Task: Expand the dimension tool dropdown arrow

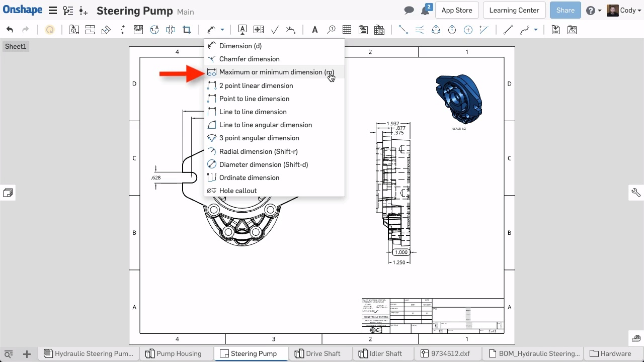Action: (222, 30)
